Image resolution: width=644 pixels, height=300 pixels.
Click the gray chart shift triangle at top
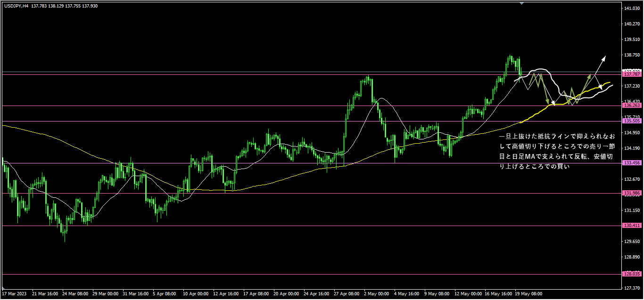point(521,3)
